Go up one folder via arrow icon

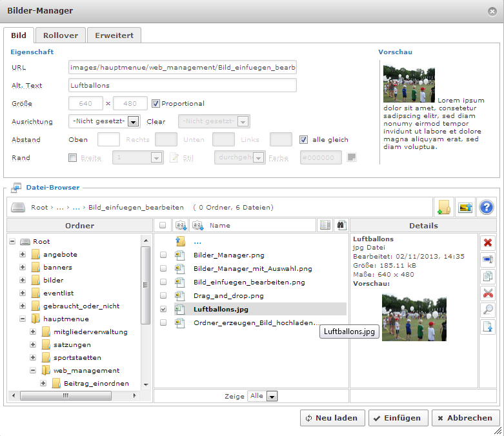180,241
